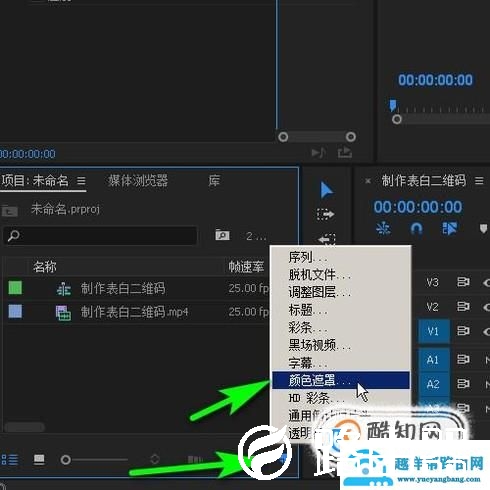This screenshot has height=490, width=490.
Task: Click the program monitor playhead marker
Action: [x=393, y=105]
